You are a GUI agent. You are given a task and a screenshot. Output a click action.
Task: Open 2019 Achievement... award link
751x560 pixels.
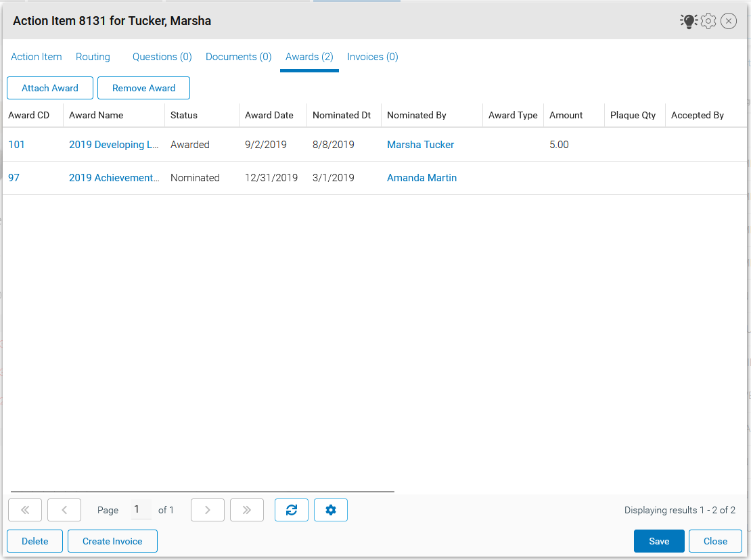[114, 178]
